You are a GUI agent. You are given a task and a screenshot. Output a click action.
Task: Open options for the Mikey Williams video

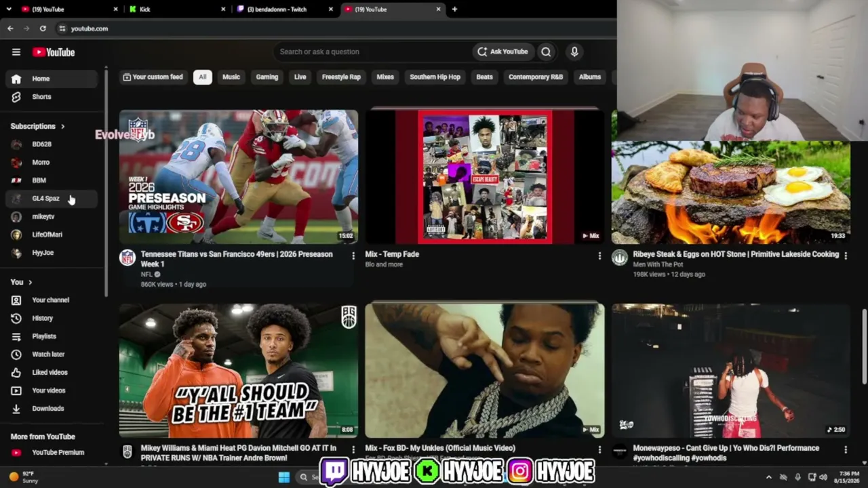click(353, 449)
